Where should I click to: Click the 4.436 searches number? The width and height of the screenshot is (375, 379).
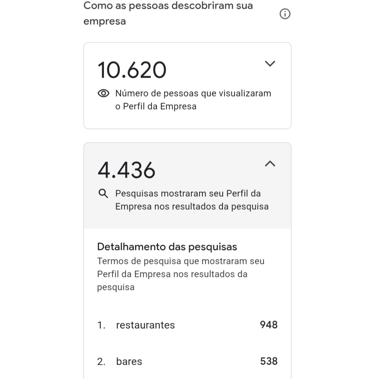126,170
